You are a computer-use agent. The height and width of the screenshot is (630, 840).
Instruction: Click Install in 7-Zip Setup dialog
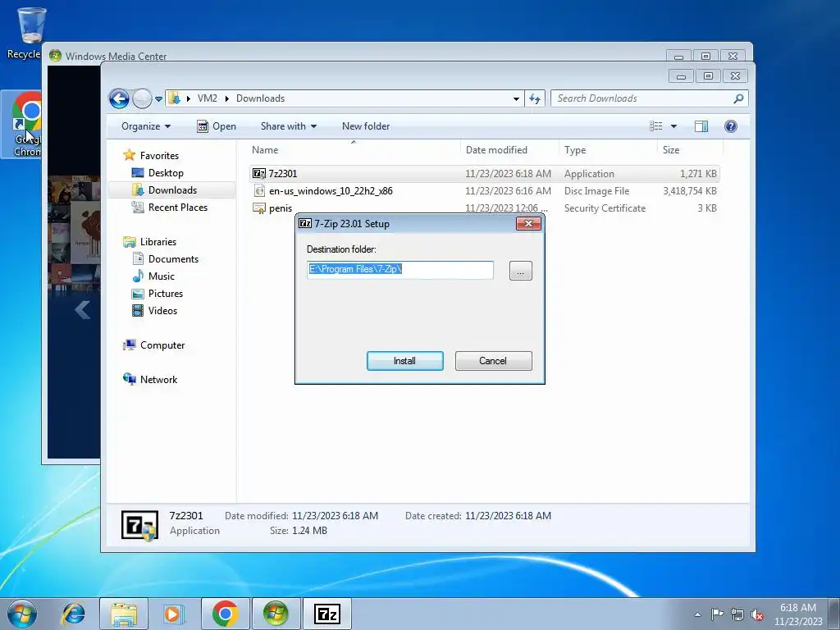tap(404, 361)
